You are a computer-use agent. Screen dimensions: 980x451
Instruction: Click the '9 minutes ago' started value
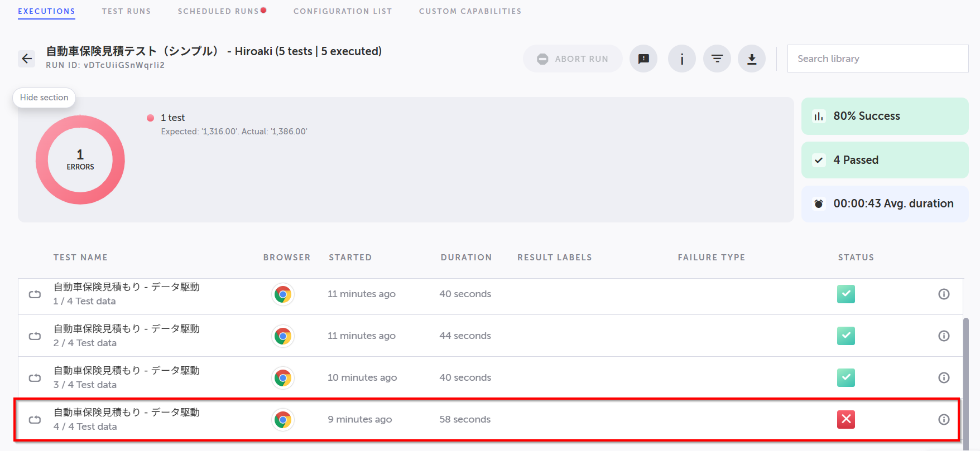[x=360, y=419]
